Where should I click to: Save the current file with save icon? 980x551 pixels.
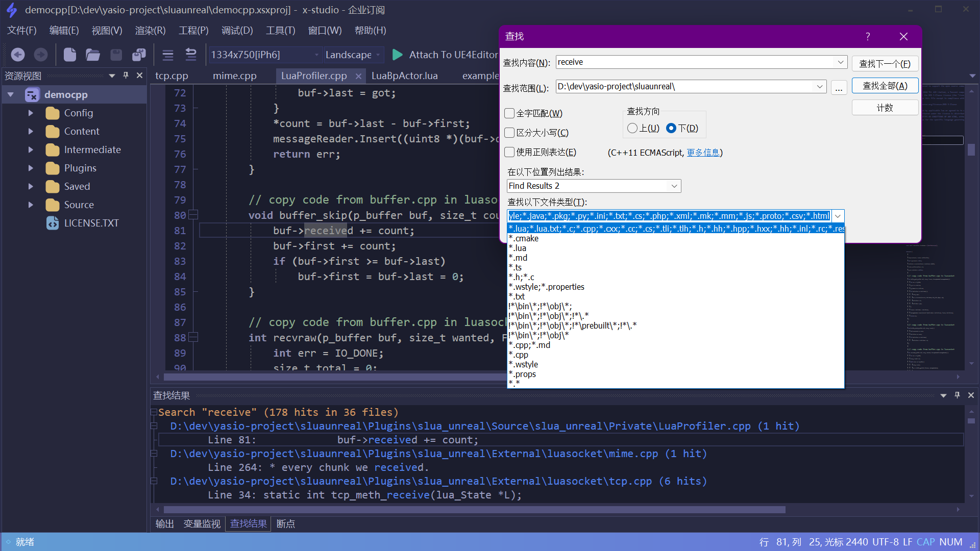(116, 55)
